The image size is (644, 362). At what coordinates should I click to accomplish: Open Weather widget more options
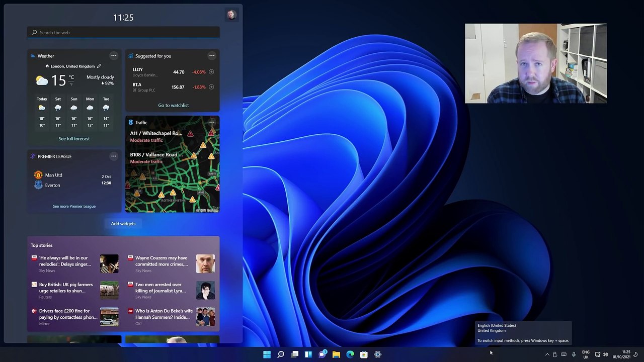coord(114,56)
